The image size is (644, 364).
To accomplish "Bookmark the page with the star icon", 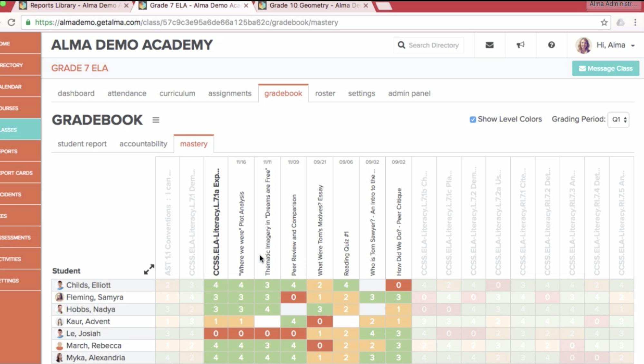I will click(x=604, y=23).
